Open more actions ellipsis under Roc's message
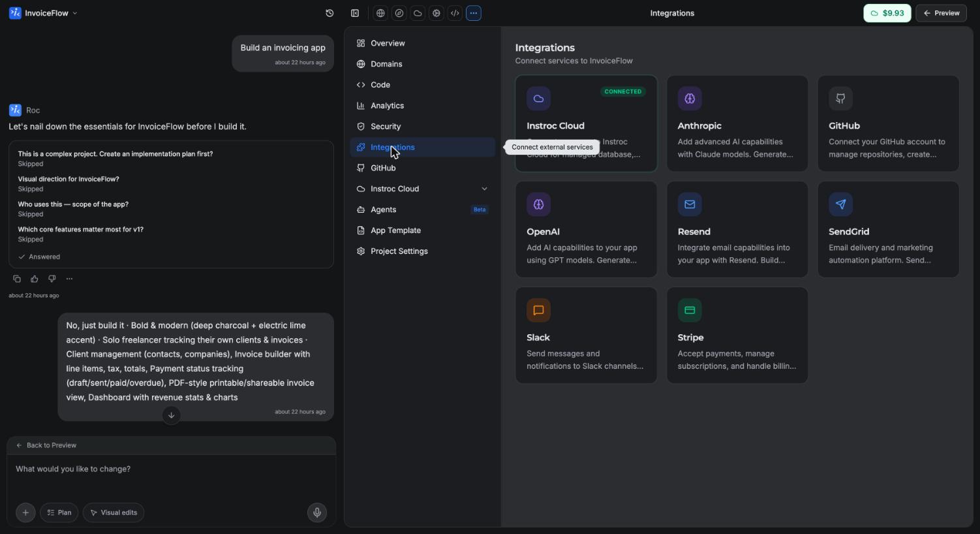Screen dimensions: 980x534 [x=69, y=279]
